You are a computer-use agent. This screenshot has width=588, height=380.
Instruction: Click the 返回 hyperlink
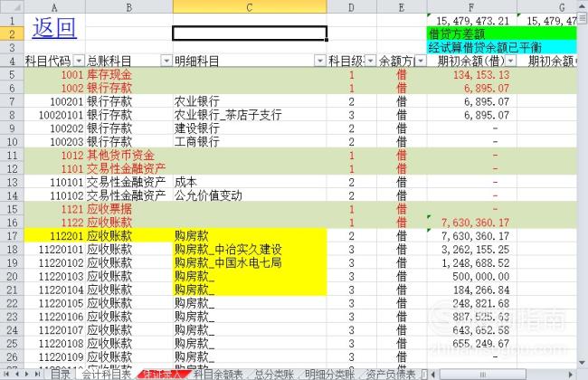54,28
